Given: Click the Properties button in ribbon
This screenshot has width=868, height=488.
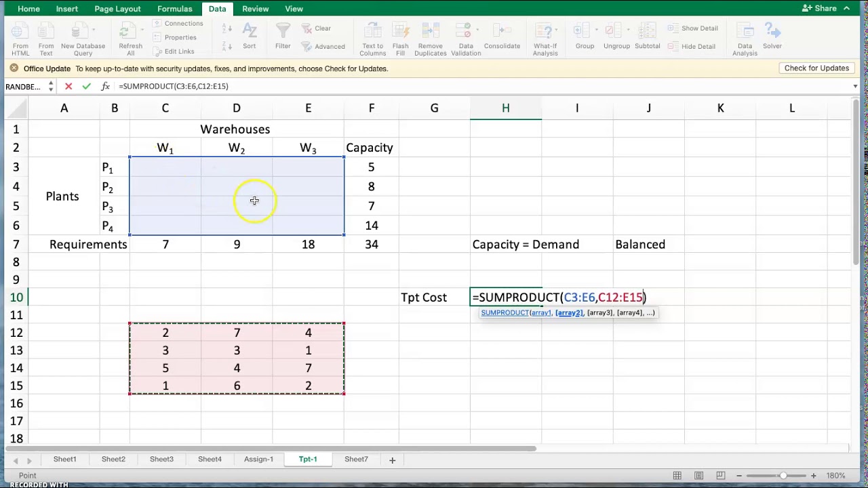Looking at the screenshot, I should point(174,37).
